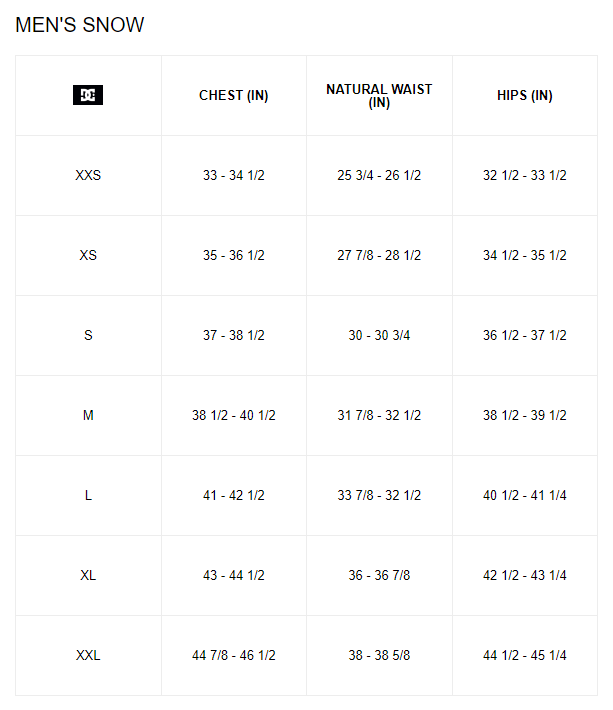Click the XXS size row label

pos(88,175)
